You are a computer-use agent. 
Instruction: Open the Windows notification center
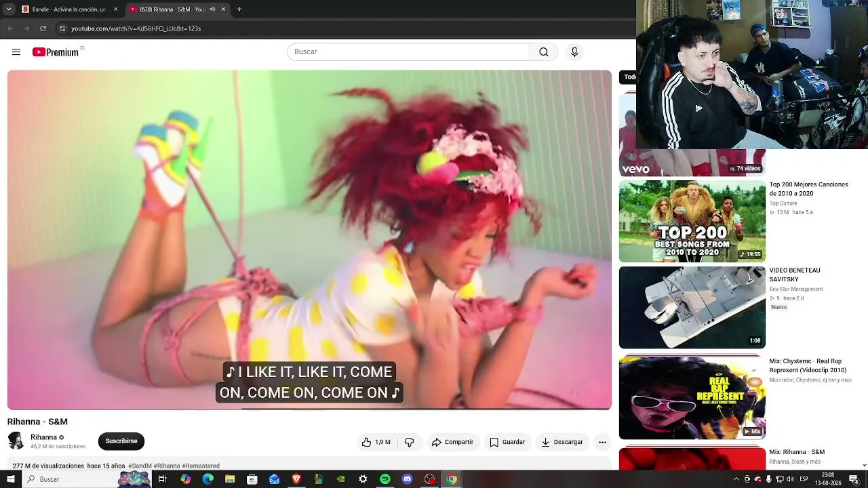tap(854, 479)
